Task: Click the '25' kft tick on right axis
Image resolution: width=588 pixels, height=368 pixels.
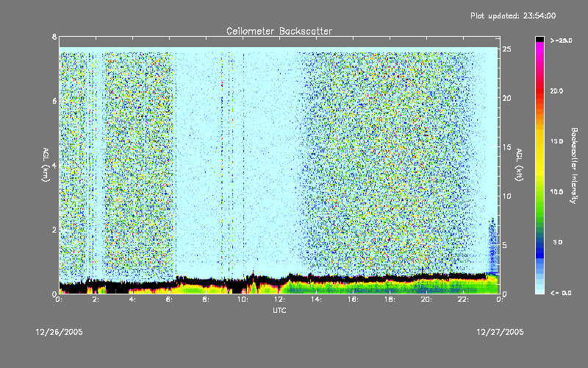Action: click(x=506, y=49)
